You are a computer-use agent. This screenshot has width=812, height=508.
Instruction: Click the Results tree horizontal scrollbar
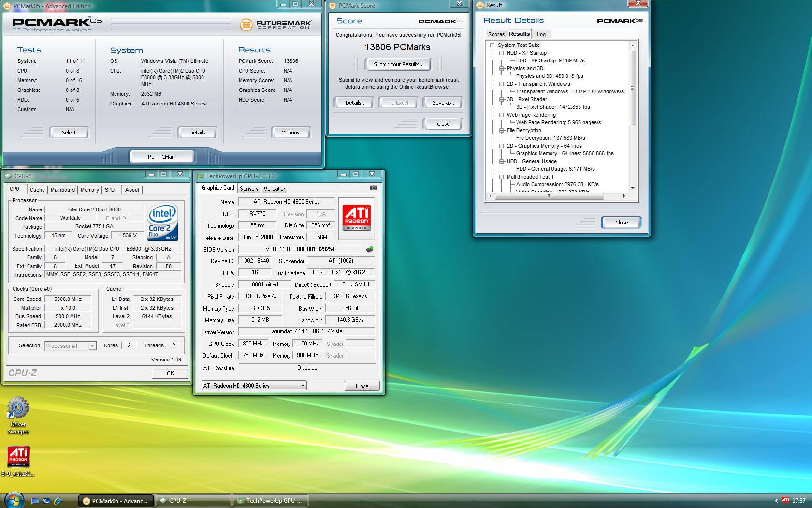tap(549, 196)
